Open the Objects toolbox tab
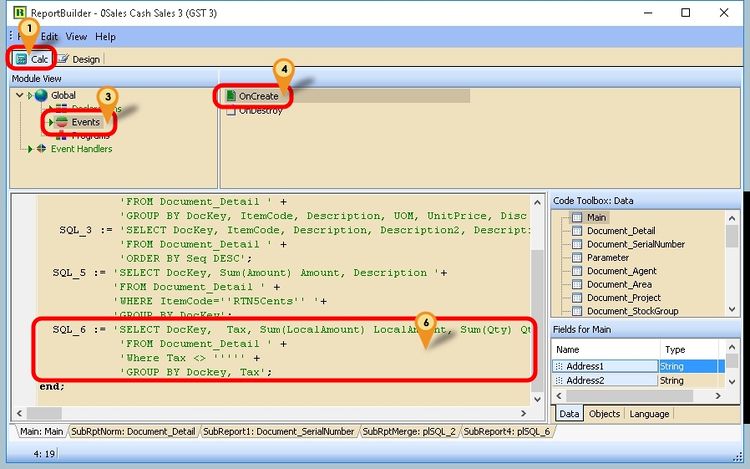 click(604, 414)
